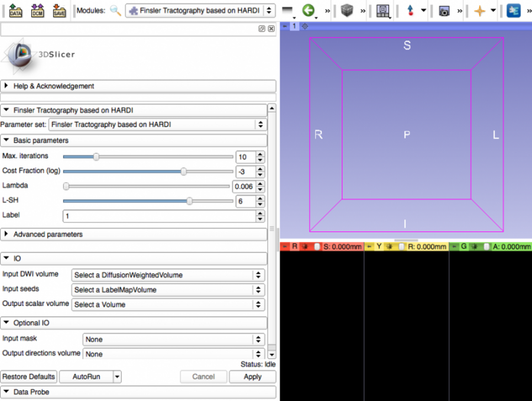Click the screenshot camera icon
Image resolution: width=532 pixels, height=401 pixels.
[444, 11]
